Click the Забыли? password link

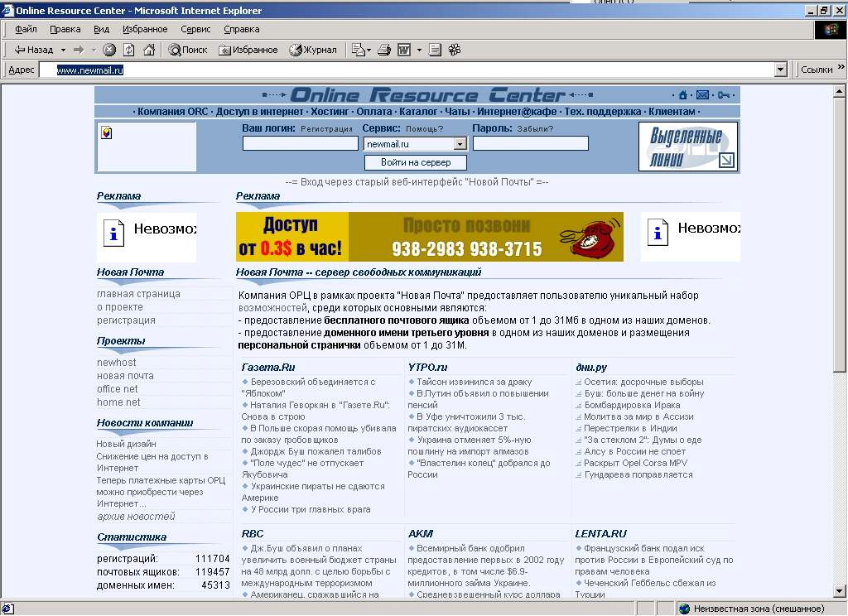point(535,128)
